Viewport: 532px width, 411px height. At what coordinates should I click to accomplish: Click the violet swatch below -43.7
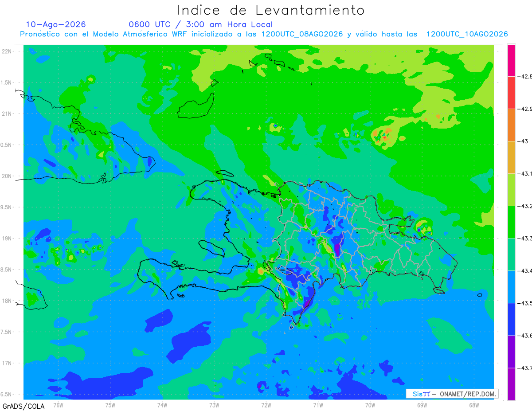(x=511, y=384)
